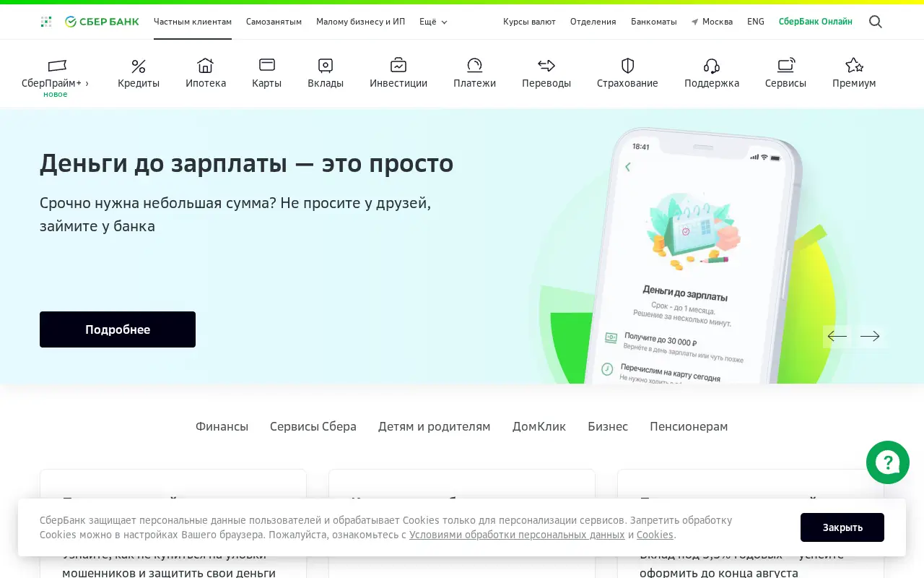Open Банкоматы link

654,22
